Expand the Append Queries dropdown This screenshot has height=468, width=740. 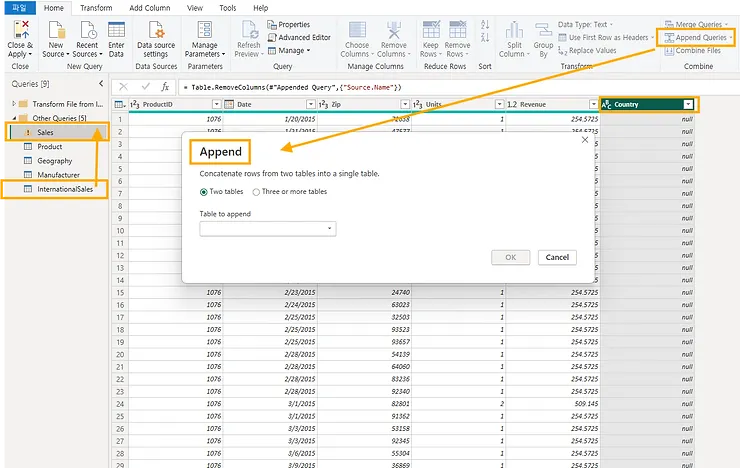[732, 37]
